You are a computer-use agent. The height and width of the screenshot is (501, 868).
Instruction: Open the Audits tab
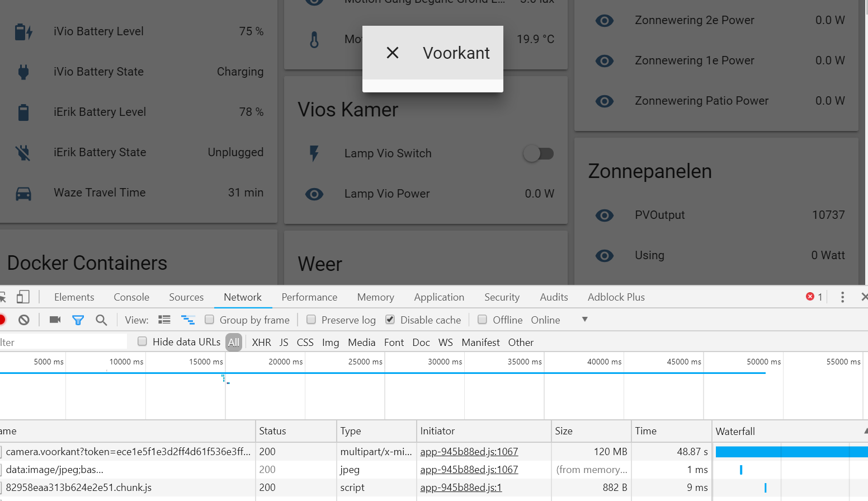pos(554,297)
